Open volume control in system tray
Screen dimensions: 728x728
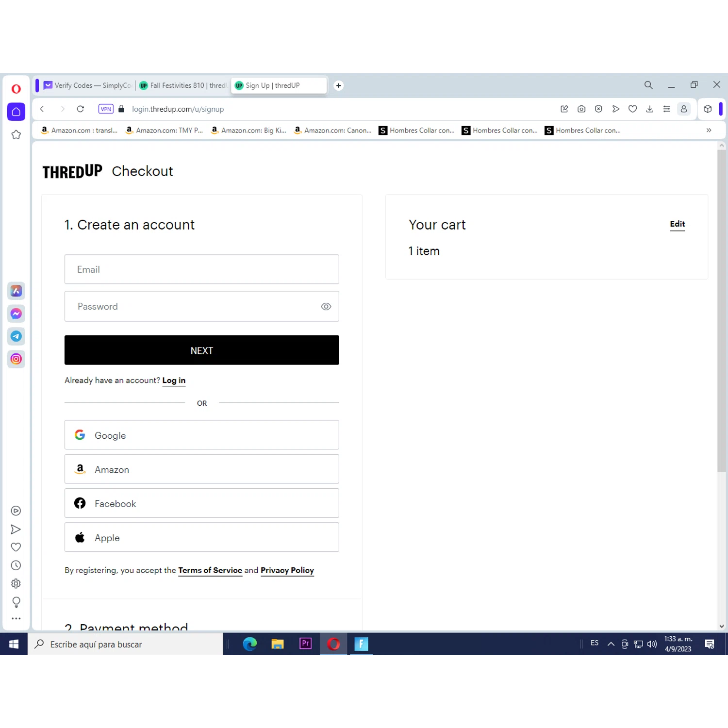[x=652, y=644]
